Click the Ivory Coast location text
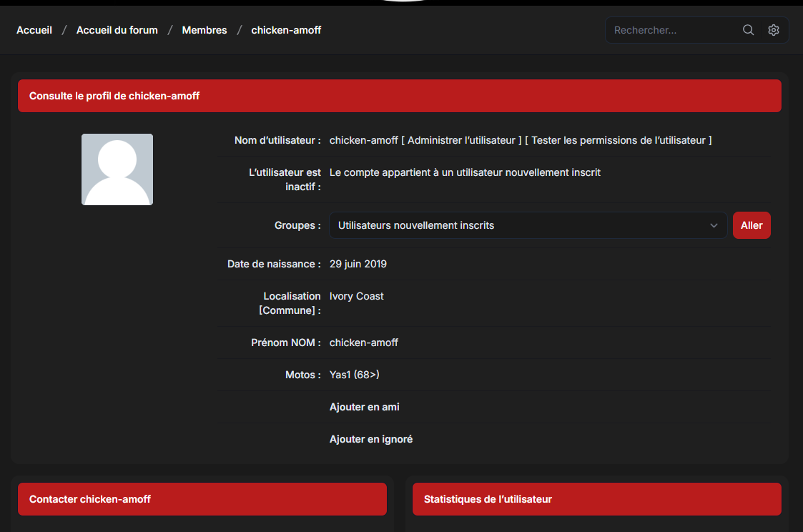The height and width of the screenshot is (532, 803). (356, 297)
